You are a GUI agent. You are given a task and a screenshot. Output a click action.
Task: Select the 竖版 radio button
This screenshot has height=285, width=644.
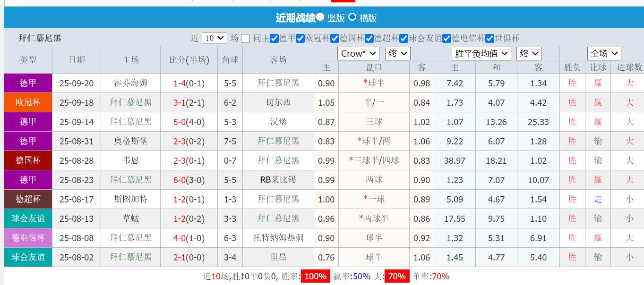coord(320,18)
